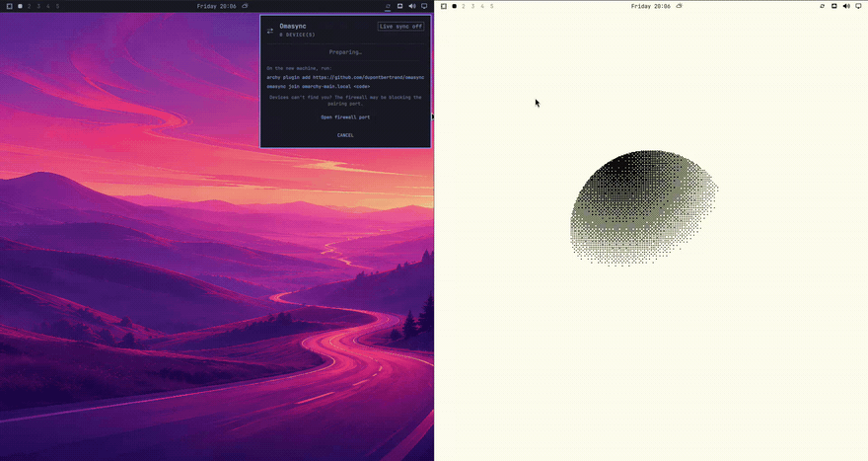
Task: Open the Omarchy menu icon on right screen
Action: click(444, 6)
